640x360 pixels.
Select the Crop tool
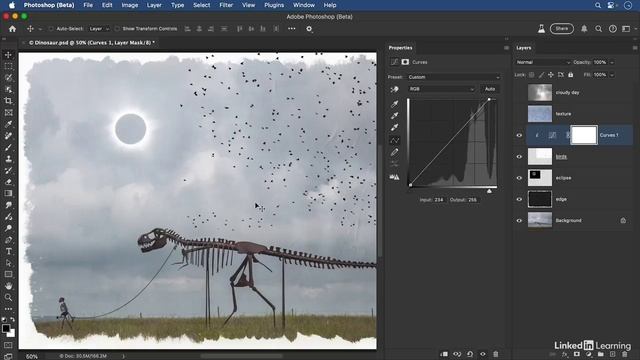(x=8, y=101)
